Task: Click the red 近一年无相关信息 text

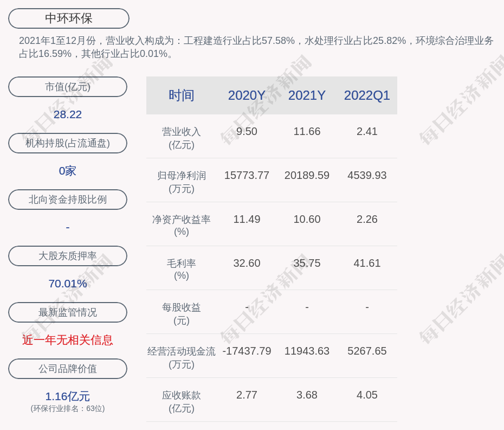Action: click(x=68, y=340)
